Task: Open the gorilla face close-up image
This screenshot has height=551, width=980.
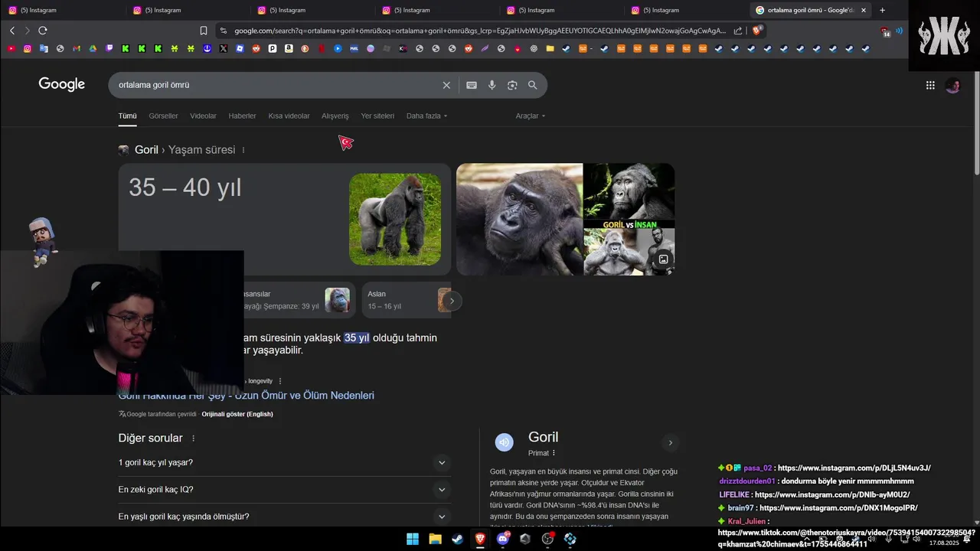Action: (x=520, y=219)
